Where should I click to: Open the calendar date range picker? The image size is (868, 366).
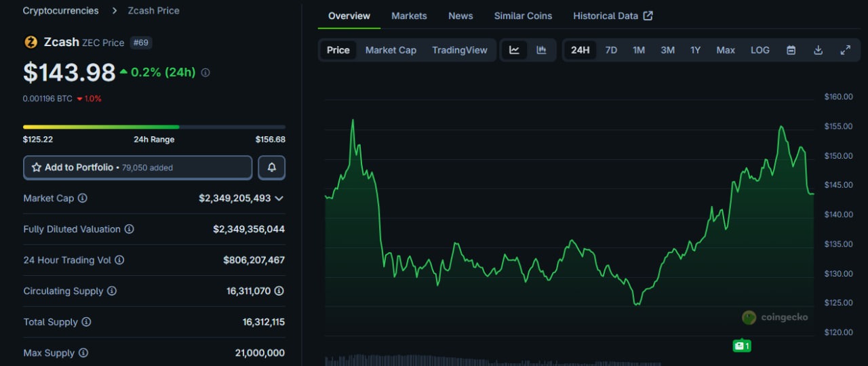tap(791, 50)
